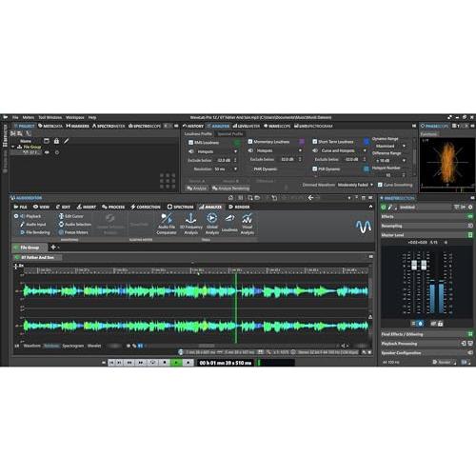Image resolution: width=476 pixels, height=476 pixels.
Task: Toggle the Curve Smoothing checkbox
Action: (x=380, y=185)
